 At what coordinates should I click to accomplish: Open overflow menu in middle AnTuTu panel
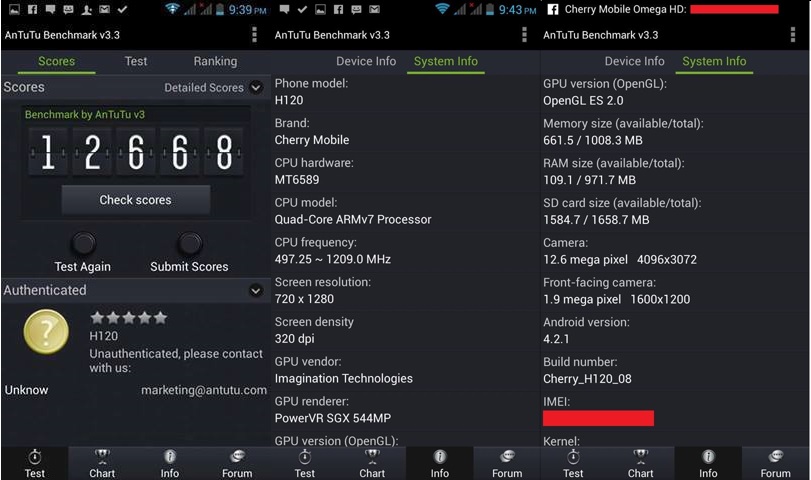pos(524,35)
